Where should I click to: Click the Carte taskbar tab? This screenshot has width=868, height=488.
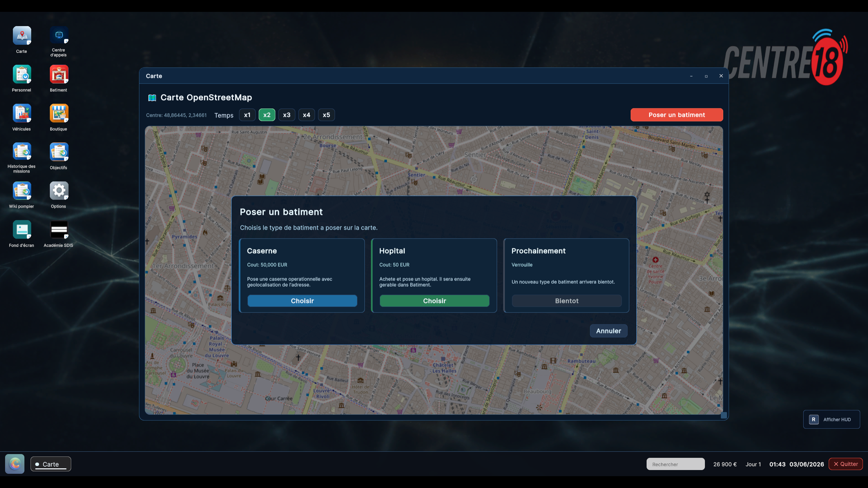pos(51,464)
